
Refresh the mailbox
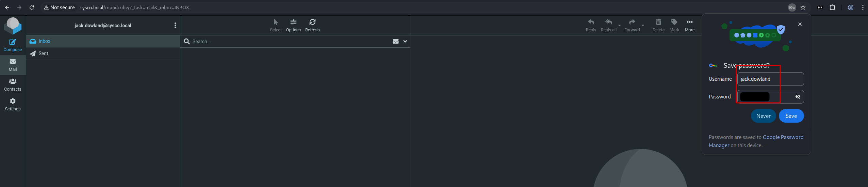pyautogui.click(x=312, y=26)
